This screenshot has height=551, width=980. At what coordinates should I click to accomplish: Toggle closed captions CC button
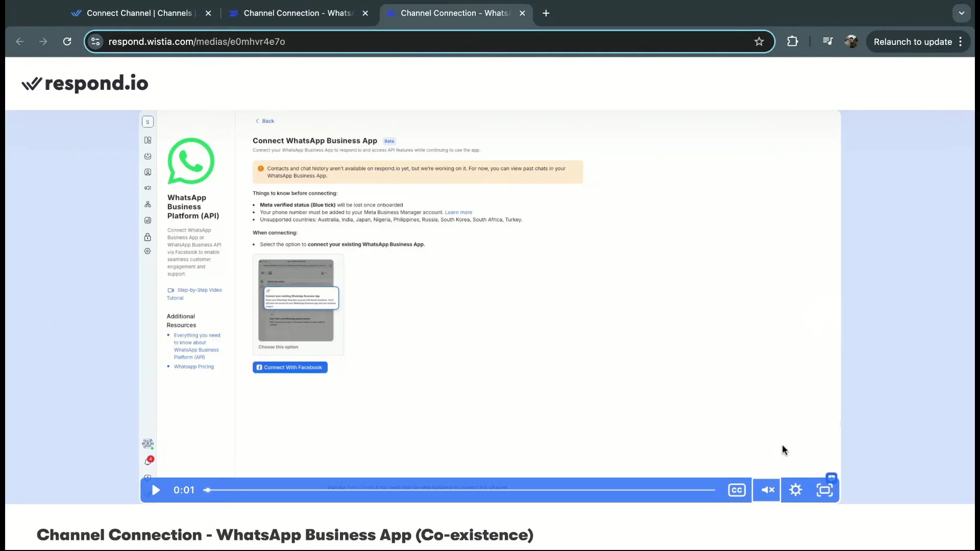tap(737, 490)
